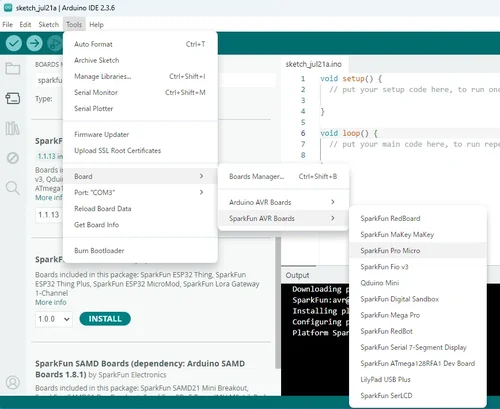
Task: Click the boards search field containing sparkfu
Action: [x=156, y=80]
